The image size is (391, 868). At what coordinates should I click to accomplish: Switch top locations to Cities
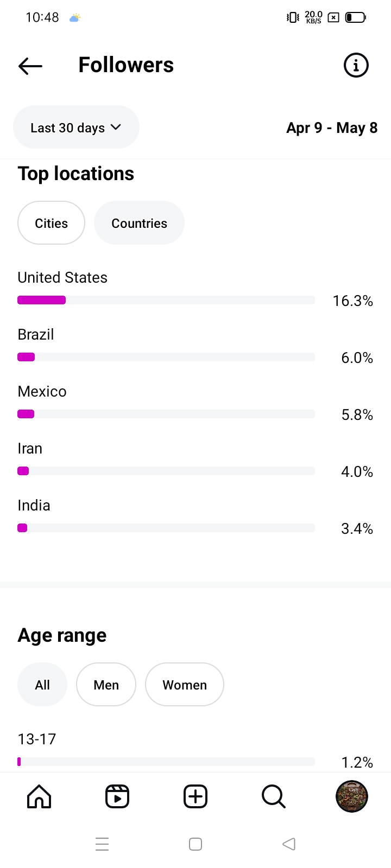(51, 224)
